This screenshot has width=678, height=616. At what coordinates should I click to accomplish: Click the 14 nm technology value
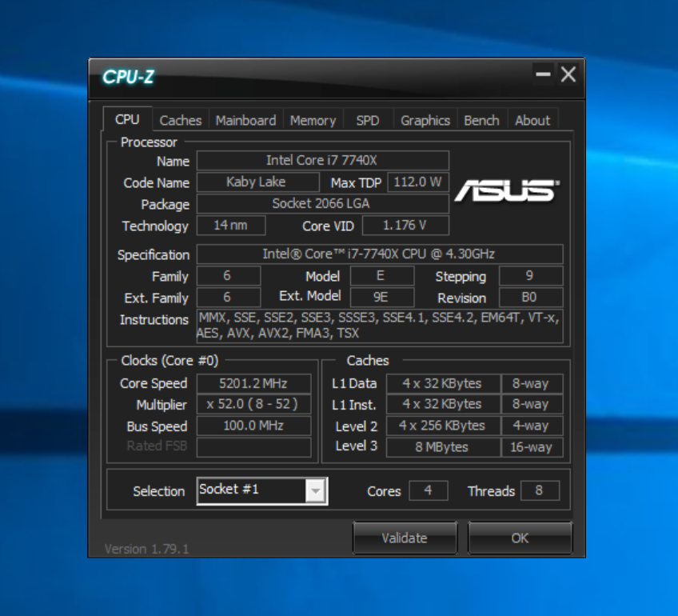[231, 226]
